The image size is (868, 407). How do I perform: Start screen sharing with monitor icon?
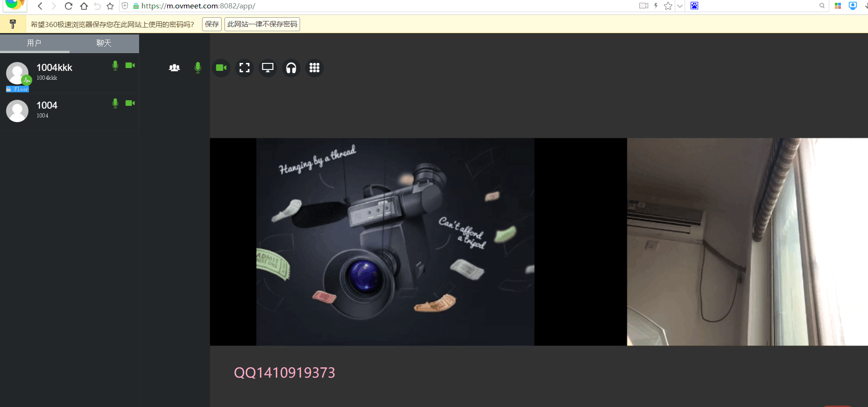(268, 68)
